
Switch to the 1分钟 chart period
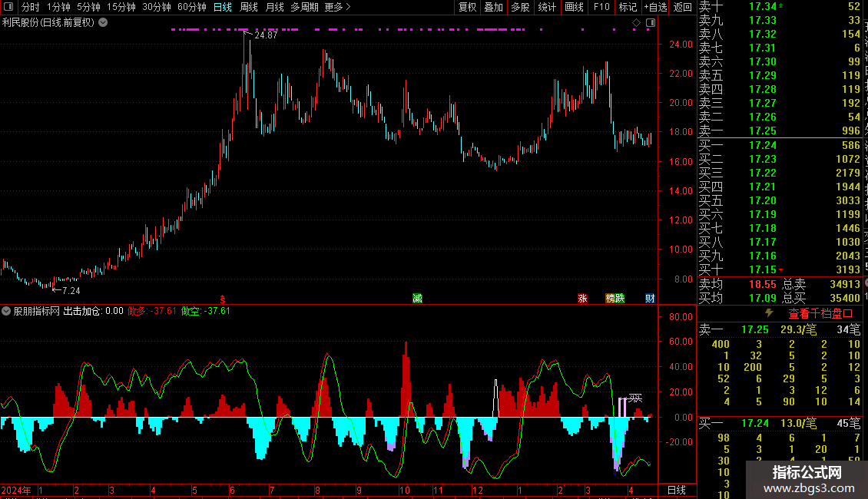[x=58, y=7]
